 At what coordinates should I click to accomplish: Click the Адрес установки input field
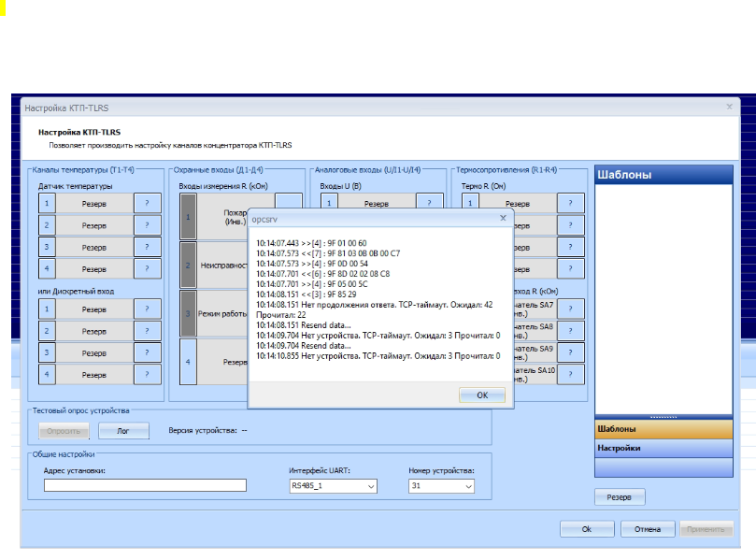(145, 485)
